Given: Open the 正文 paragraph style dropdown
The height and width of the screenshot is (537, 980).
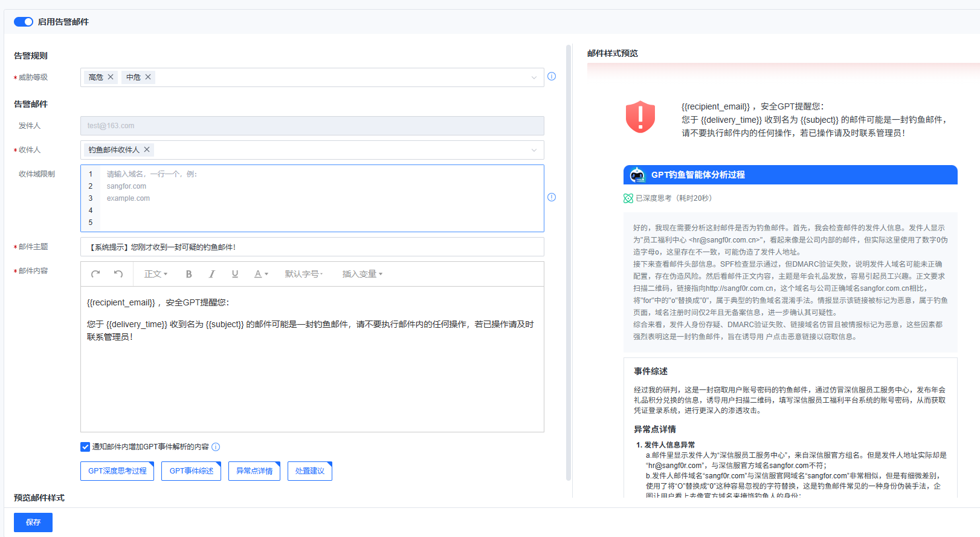Looking at the screenshot, I should tap(155, 274).
